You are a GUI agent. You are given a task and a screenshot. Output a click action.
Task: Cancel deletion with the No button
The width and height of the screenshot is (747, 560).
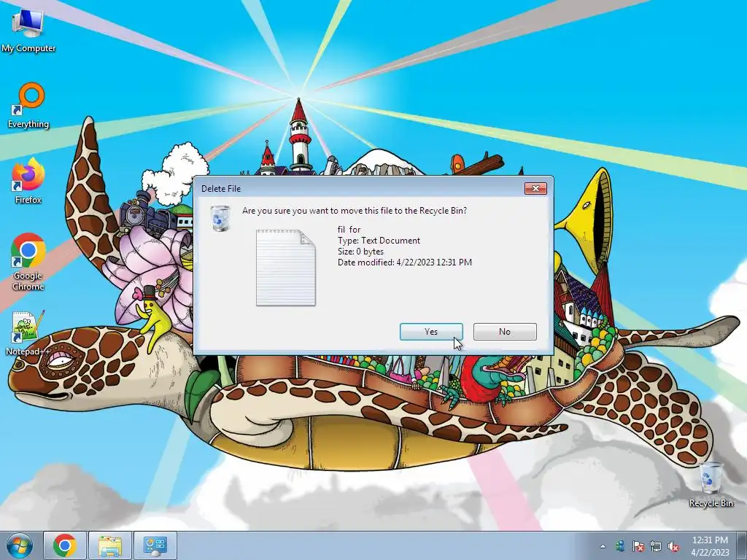505,332
